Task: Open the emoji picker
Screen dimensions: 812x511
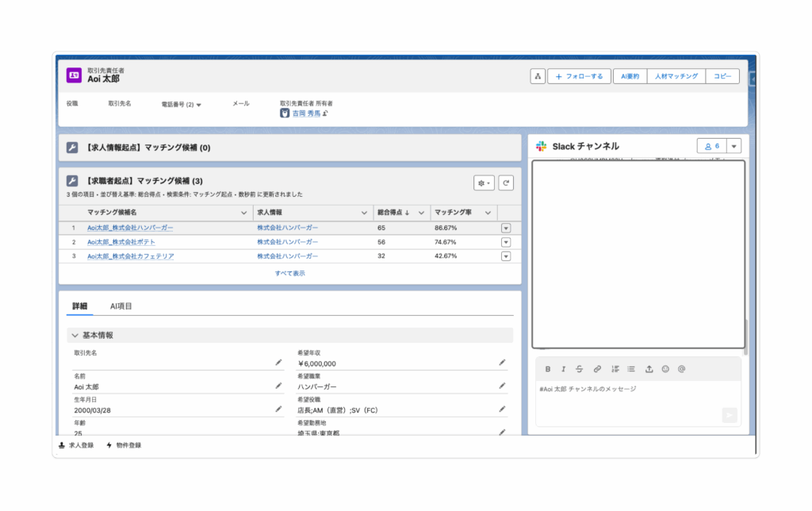Action: click(665, 369)
